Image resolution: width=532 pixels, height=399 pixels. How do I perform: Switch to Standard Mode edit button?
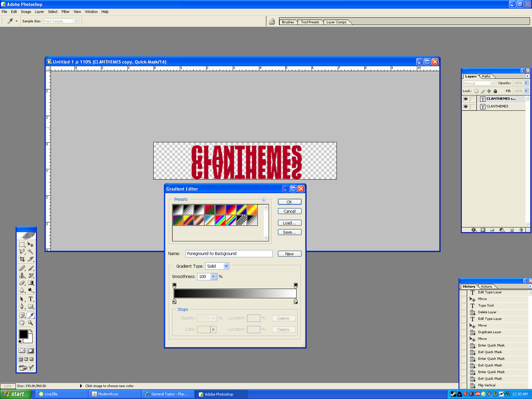(22, 350)
